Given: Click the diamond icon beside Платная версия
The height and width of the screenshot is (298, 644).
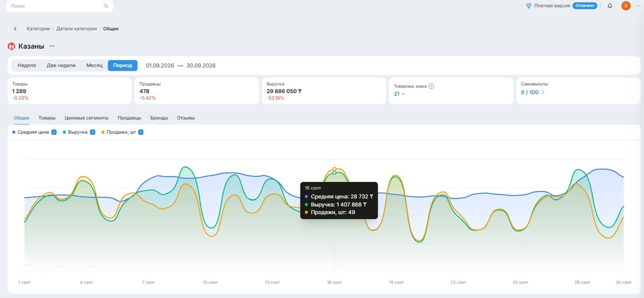Looking at the screenshot, I should point(529,6).
